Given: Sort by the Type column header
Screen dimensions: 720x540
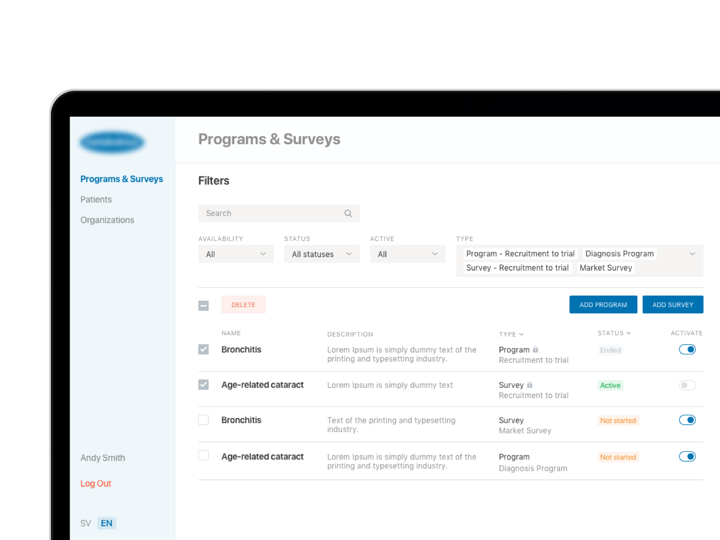Looking at the screenshot, I should point(511,334).
